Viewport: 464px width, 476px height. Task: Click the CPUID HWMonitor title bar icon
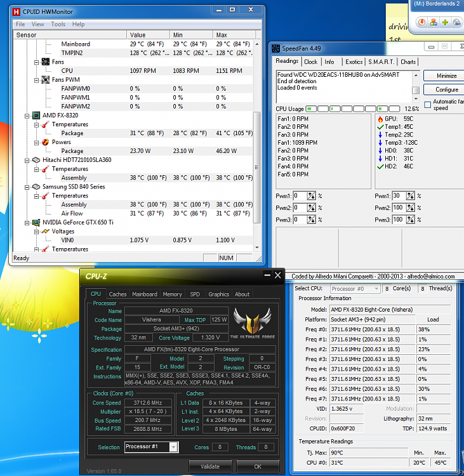(16, 12)
